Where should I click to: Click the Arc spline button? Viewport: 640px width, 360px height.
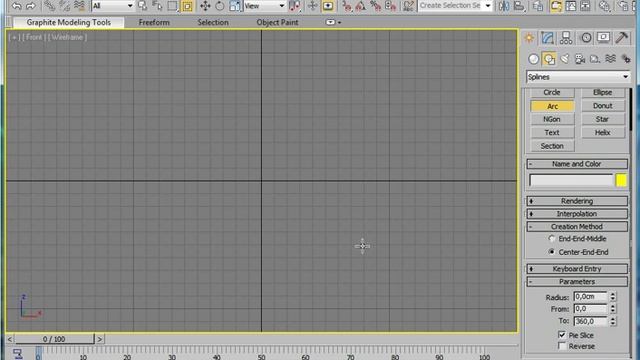[552, 106]
